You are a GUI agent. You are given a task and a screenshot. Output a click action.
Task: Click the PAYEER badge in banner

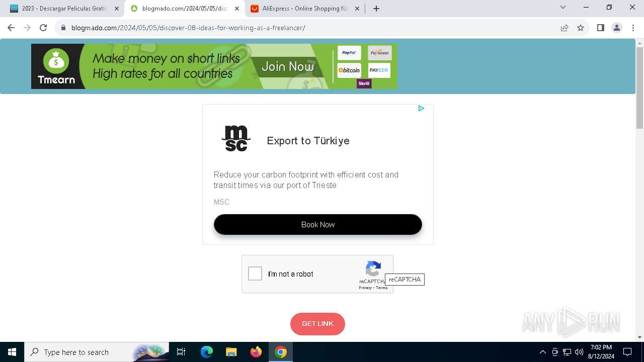(379, 70)
